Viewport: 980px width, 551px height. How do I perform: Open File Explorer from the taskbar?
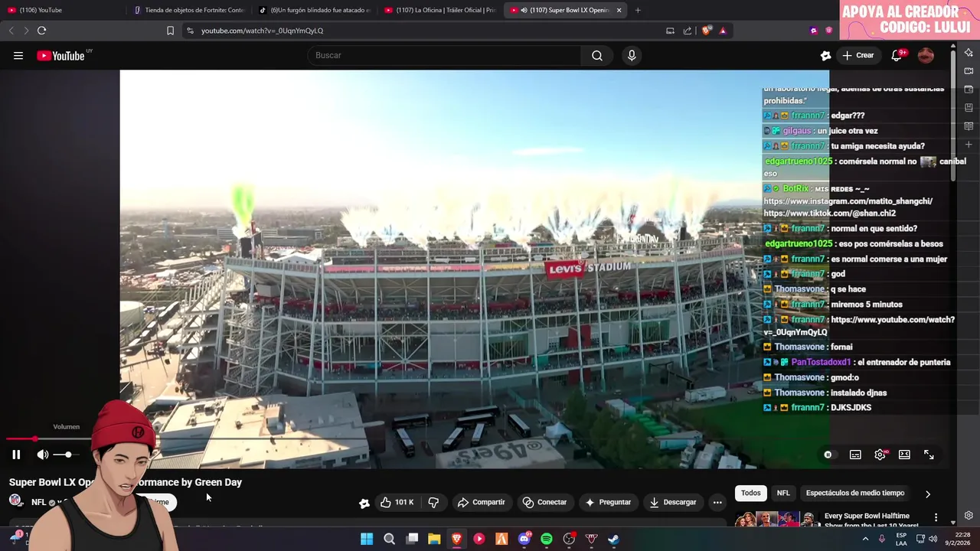tap(434, 539)
